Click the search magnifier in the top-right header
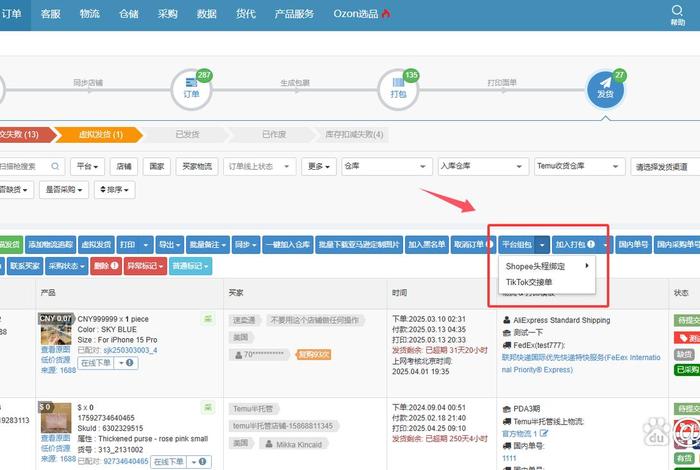The height and width of the screenshot is (470, 700). tap(677, 10)
